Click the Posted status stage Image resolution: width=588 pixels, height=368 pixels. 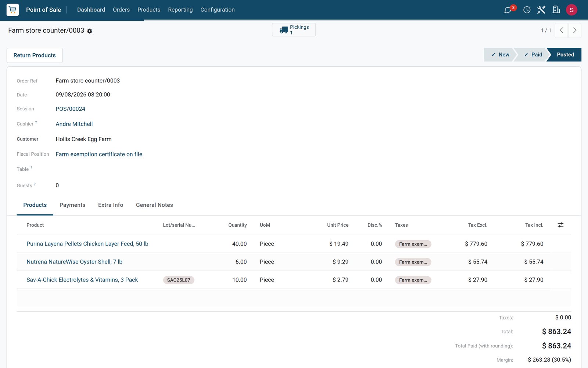point(565,54)
